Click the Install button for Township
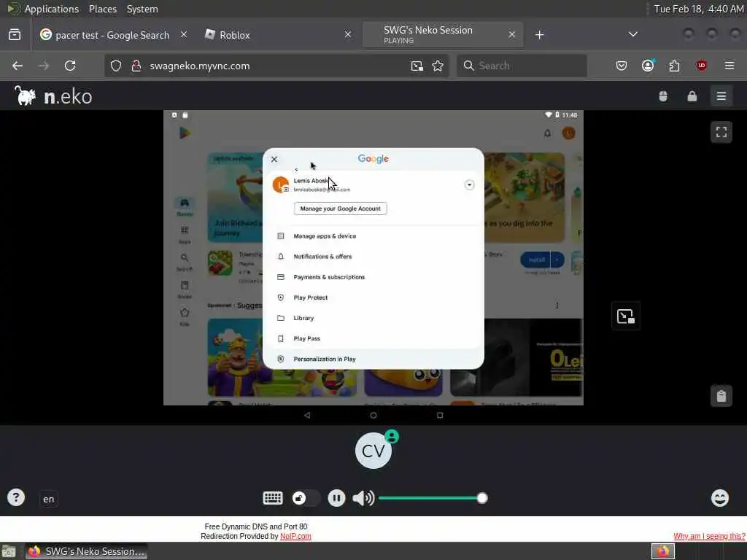Viewport: 747px width, 560px height. [x=536, y=260]
